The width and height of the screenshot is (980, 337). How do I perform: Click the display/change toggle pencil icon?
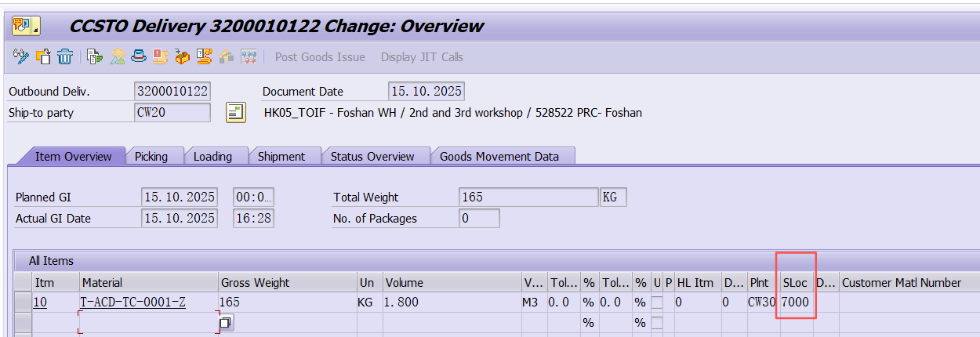21,56
